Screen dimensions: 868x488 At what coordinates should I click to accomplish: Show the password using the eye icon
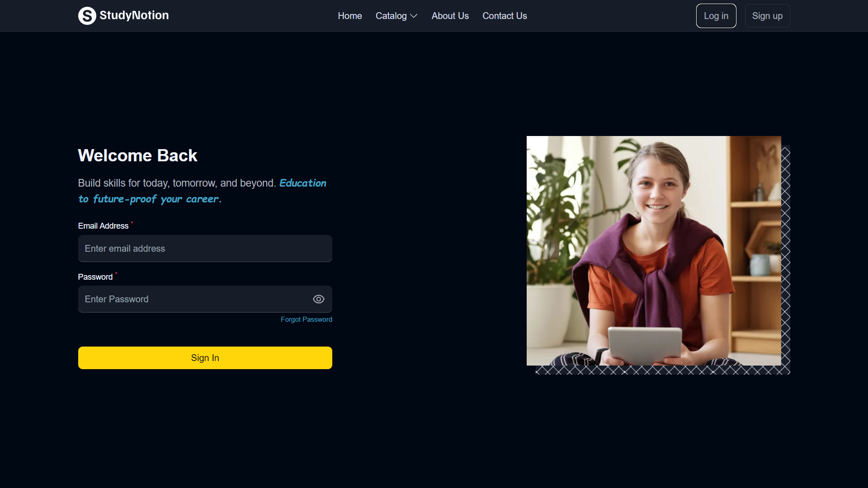[319, 299]
